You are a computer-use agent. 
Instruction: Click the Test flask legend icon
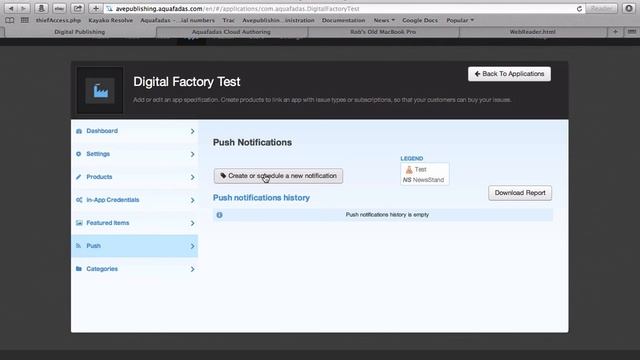(x=409, y=169)
